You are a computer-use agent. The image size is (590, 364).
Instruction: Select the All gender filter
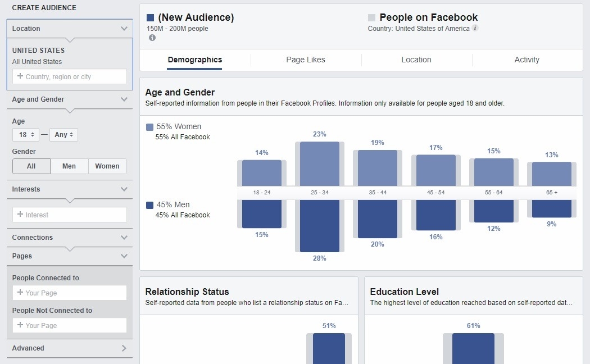31,166
